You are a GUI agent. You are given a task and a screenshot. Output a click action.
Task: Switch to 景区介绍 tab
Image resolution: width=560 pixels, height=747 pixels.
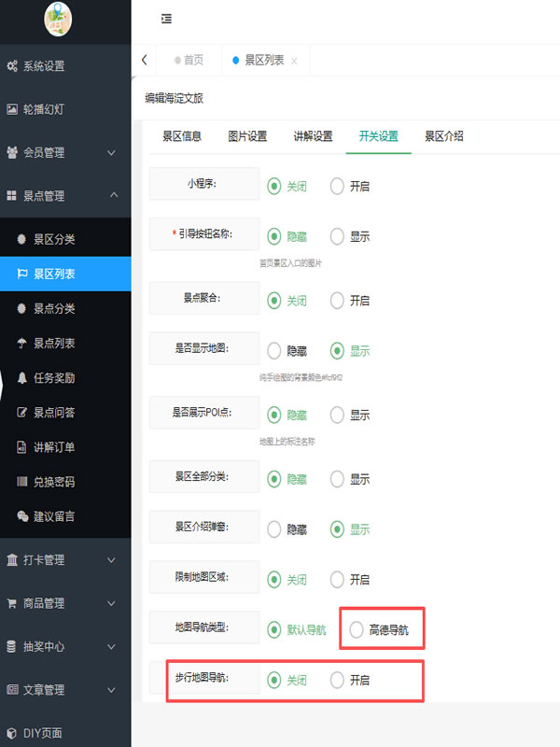click(x=444, y=136)
